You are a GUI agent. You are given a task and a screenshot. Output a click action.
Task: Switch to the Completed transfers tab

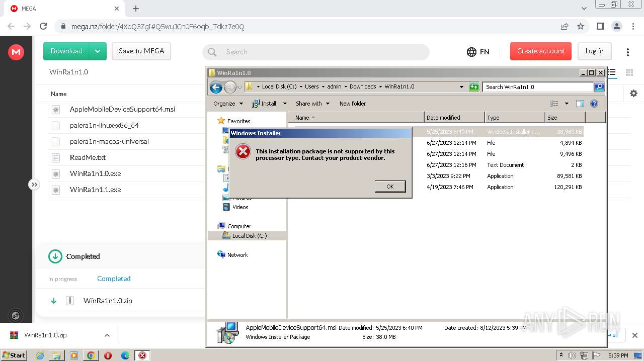(114, 279)
